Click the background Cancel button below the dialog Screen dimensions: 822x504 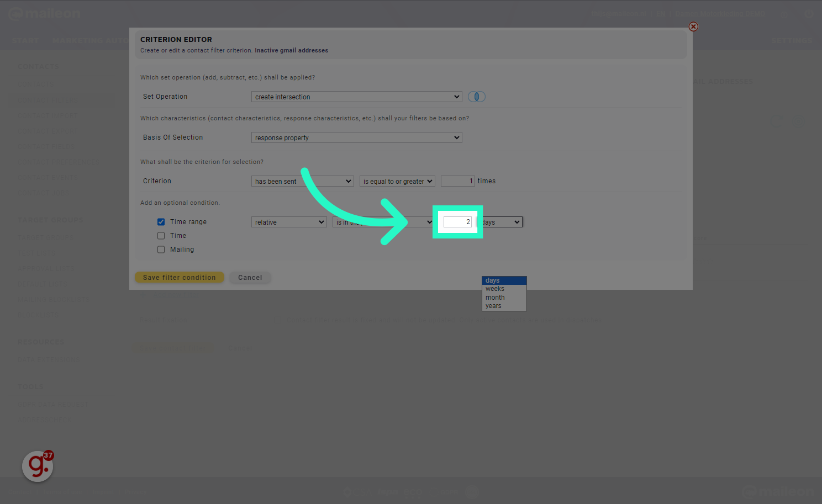240,348
